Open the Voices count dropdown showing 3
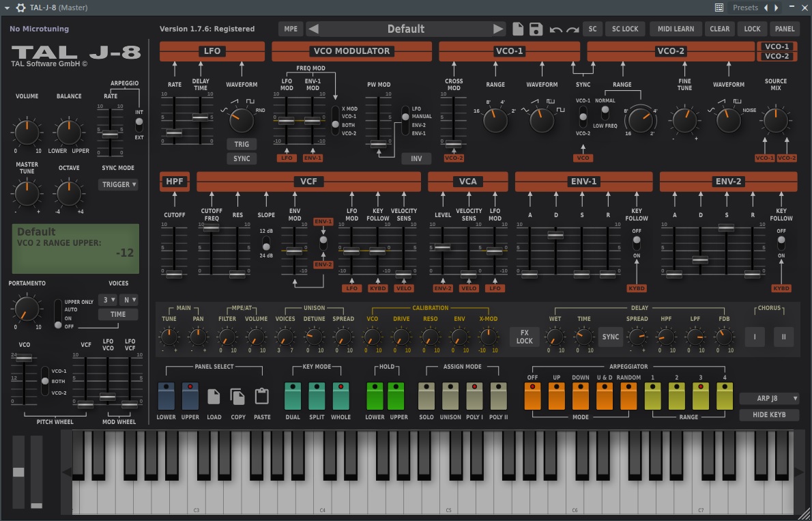812x521 pixels. (x=108, y=300)
